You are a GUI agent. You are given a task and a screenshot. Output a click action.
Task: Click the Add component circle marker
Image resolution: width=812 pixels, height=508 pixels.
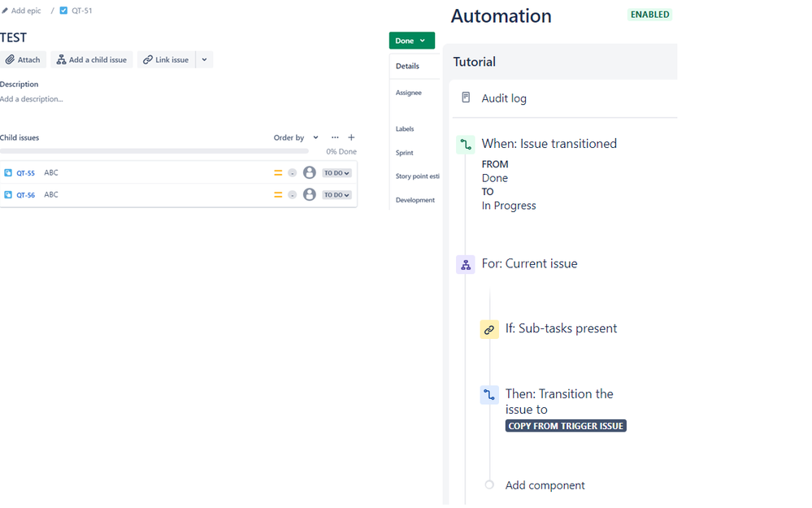pos(489,484)
